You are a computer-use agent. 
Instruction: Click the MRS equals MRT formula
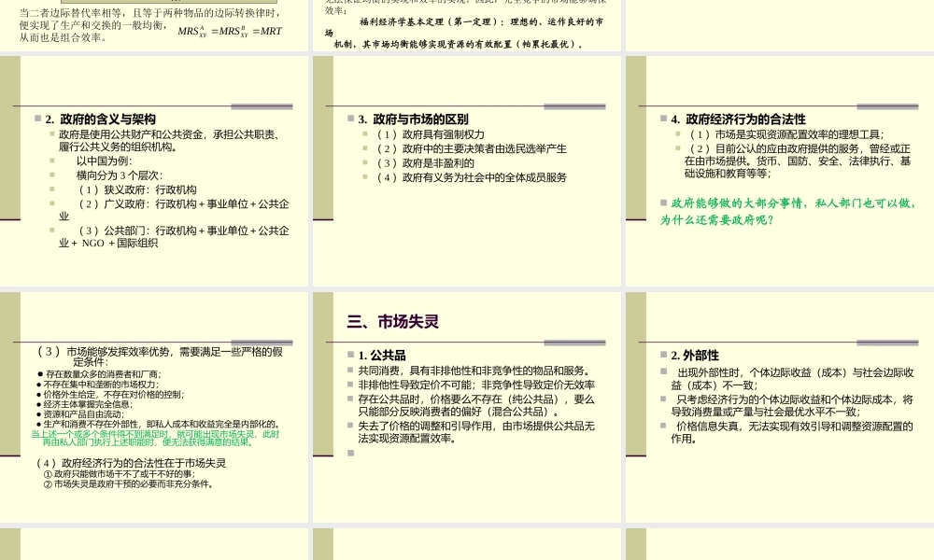(x=225, y=31)
